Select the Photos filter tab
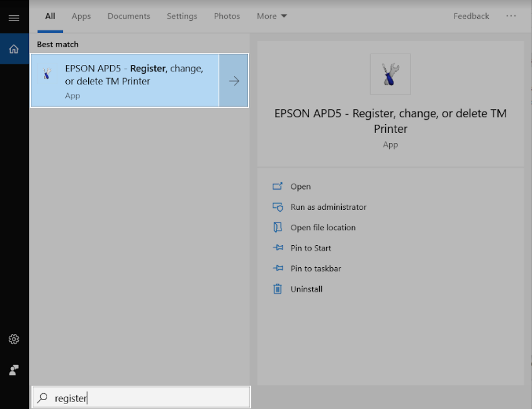The width and height of the screenshot is (532, 409). point(227,16)
